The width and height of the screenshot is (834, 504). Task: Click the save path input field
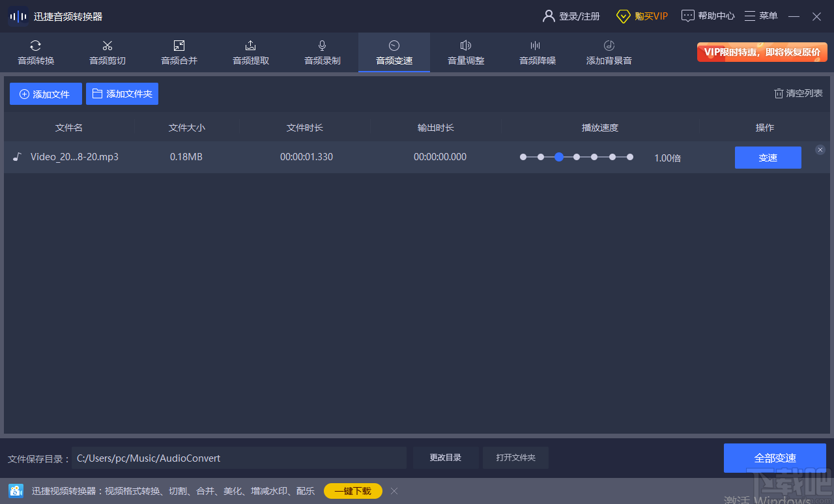tap(239, 458)
